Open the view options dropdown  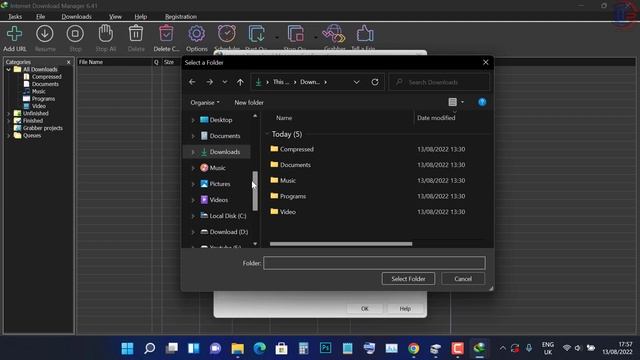(462, 102)
